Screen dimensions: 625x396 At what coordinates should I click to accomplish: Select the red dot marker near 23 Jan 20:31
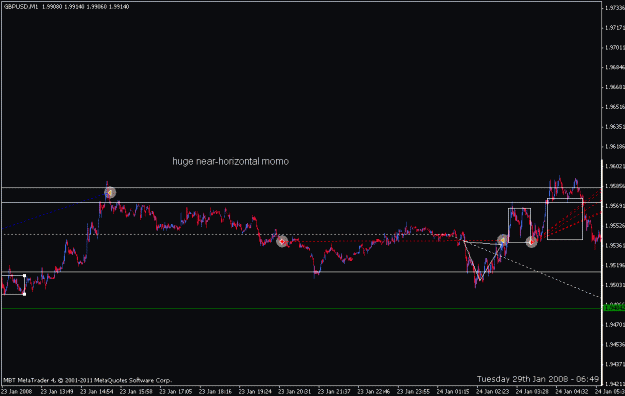pos(282,242)
